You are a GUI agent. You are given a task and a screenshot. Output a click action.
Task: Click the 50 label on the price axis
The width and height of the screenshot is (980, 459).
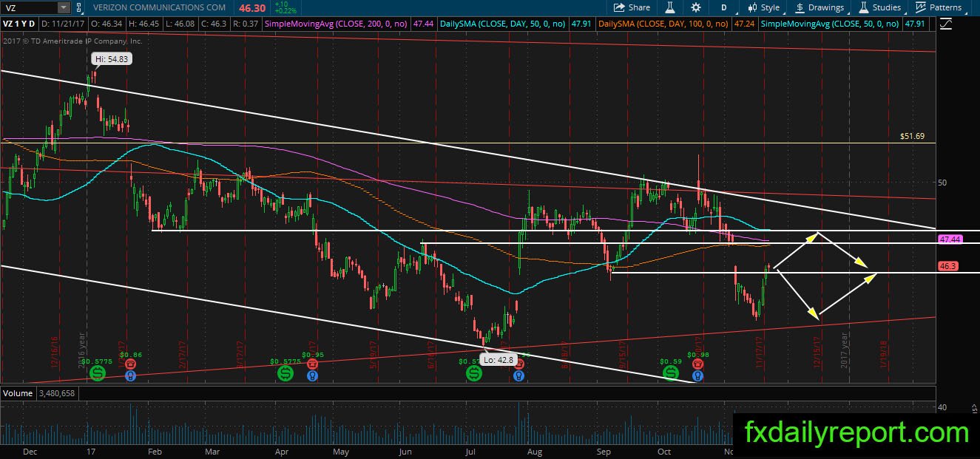(942, 183)
